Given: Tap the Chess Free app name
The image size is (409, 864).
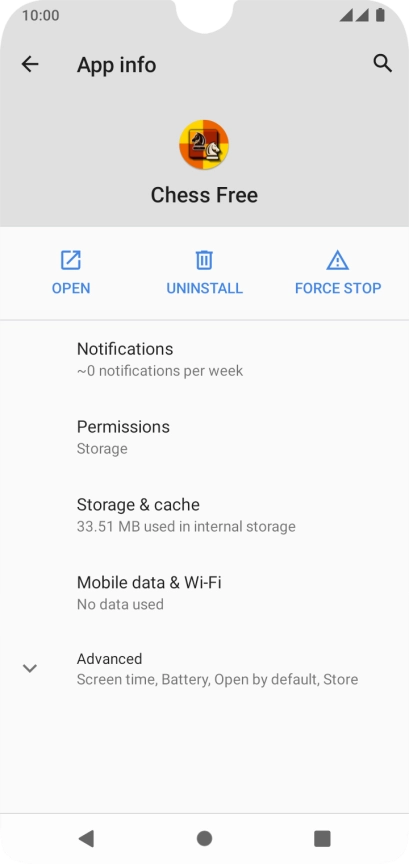Looking at the screenshot, I should pyautogui.click(x=204, y=195).
